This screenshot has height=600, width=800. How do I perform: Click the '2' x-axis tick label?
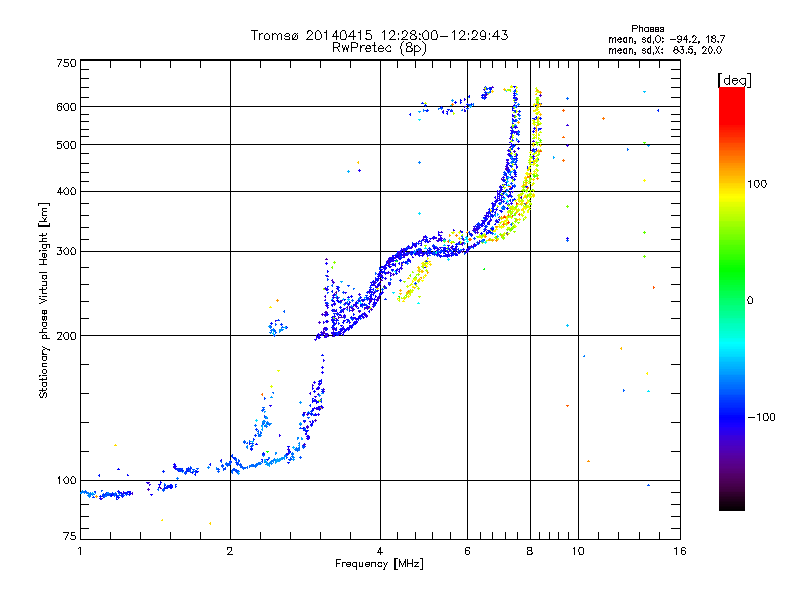[230, 551]
